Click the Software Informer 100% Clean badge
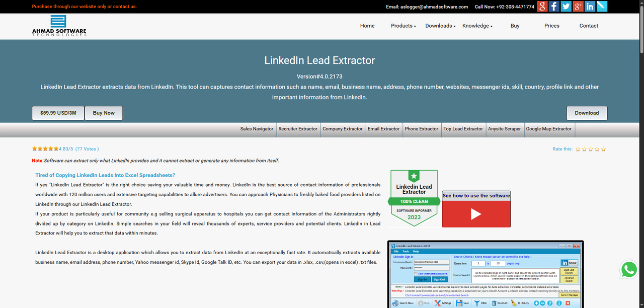This screenshot has height=308, width=644. pos(414,198)
